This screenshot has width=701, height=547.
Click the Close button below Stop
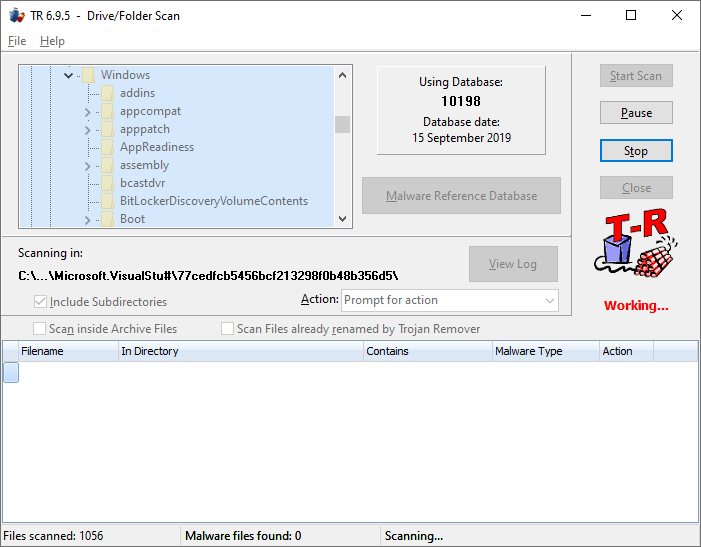(636, 188)
